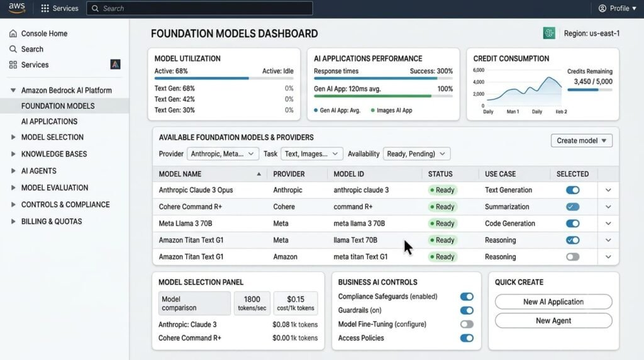Expand the Model Evaluation section
The height and width of the screenshot is (360, 644).
[x=13, y=188]
